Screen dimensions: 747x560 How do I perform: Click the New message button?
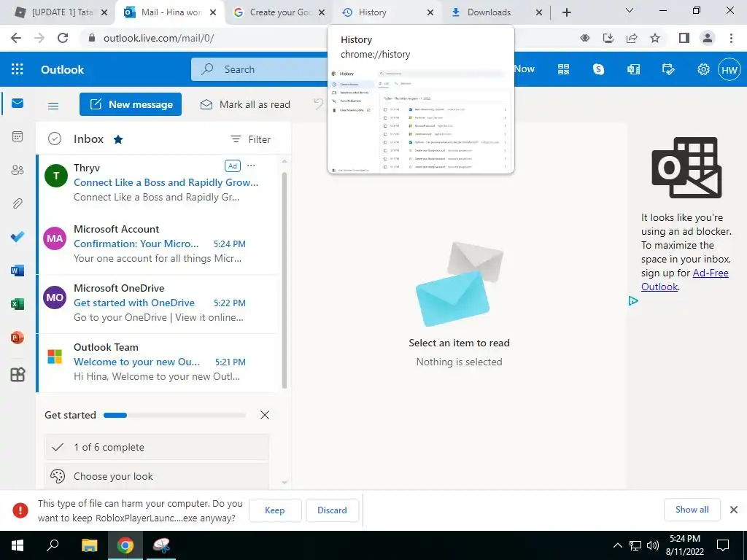pyautogui.click(x=131, y=104)
